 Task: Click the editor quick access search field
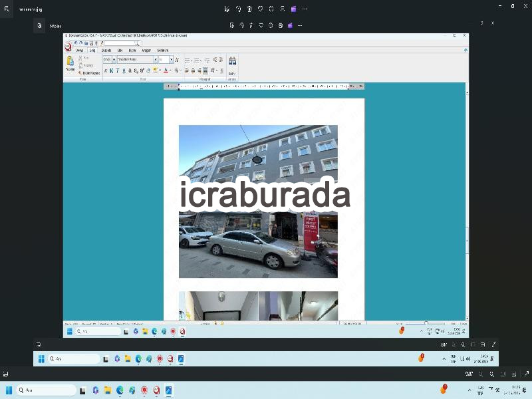(120, 43)
